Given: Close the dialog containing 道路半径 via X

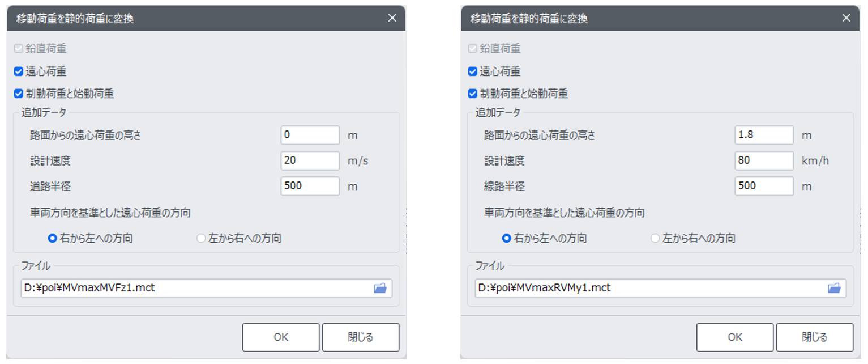Looking at the screenshot, I should 392,18.
